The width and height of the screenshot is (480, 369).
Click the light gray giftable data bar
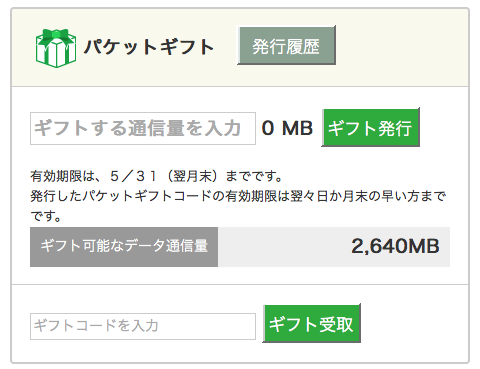334,247
